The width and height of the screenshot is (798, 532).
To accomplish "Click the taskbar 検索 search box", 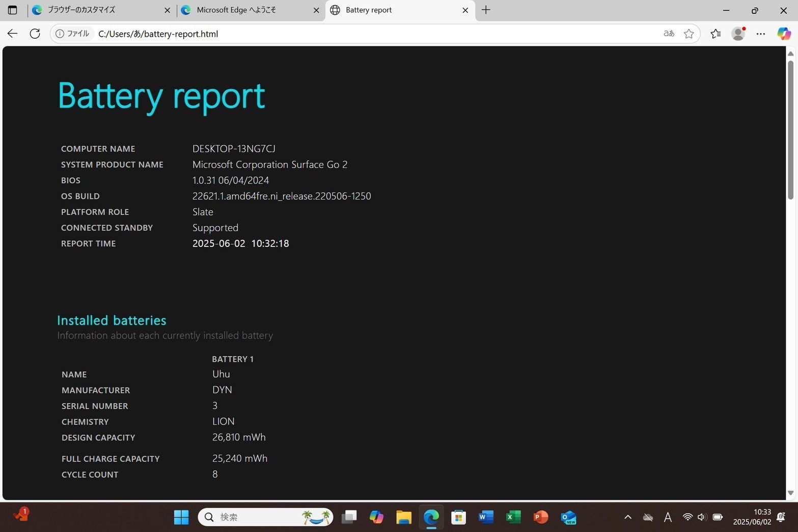I will point(265,517).
